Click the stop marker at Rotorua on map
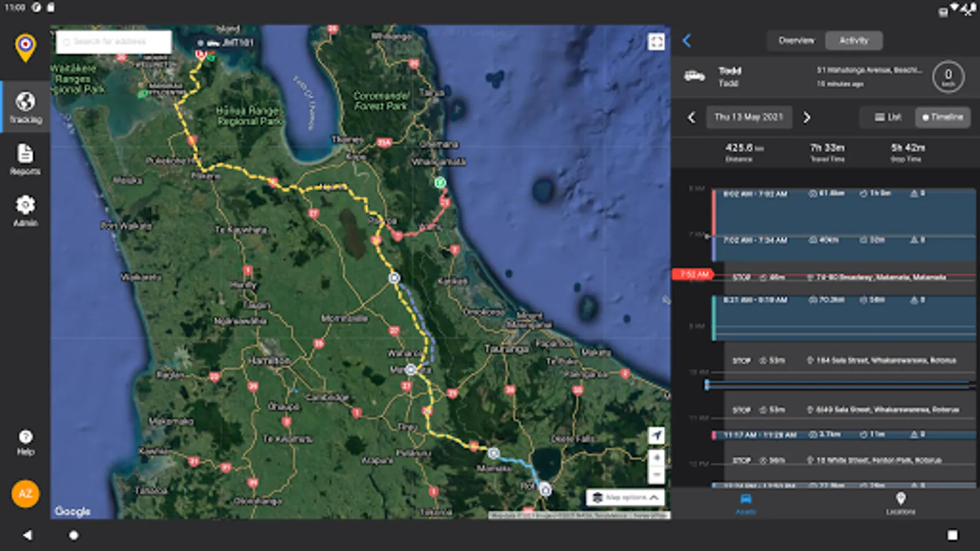This screenshot has width=980, height=551. click(545, 489)
